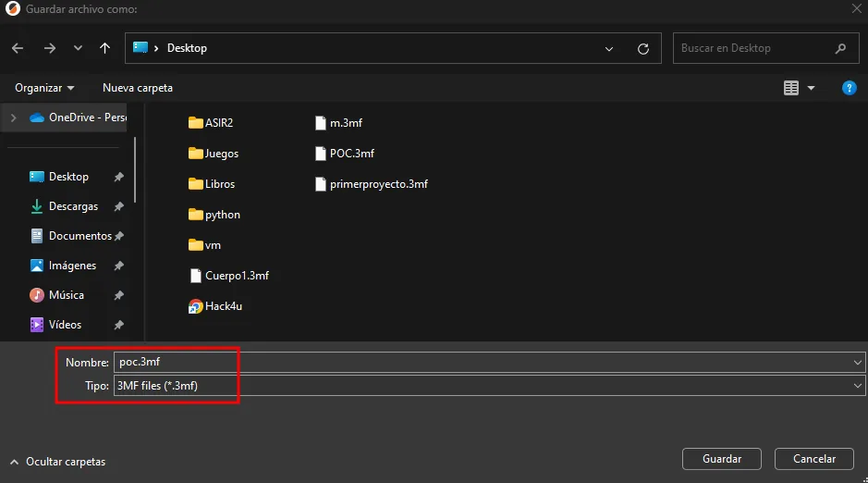Select the vm folder
Image resolution: width=868 pixels, height=483 pixels.
[x=205, y=245]
